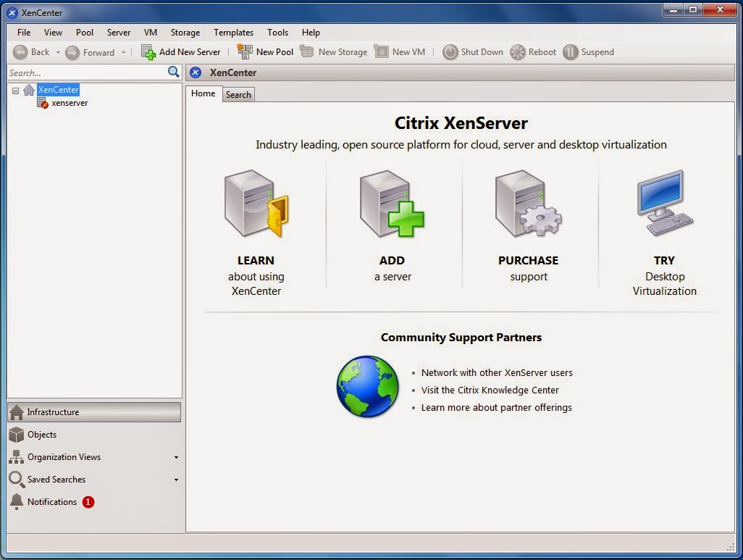Select the XenCenter root tree item
This screenshot has width=743, height=560.
pos(58,90)
